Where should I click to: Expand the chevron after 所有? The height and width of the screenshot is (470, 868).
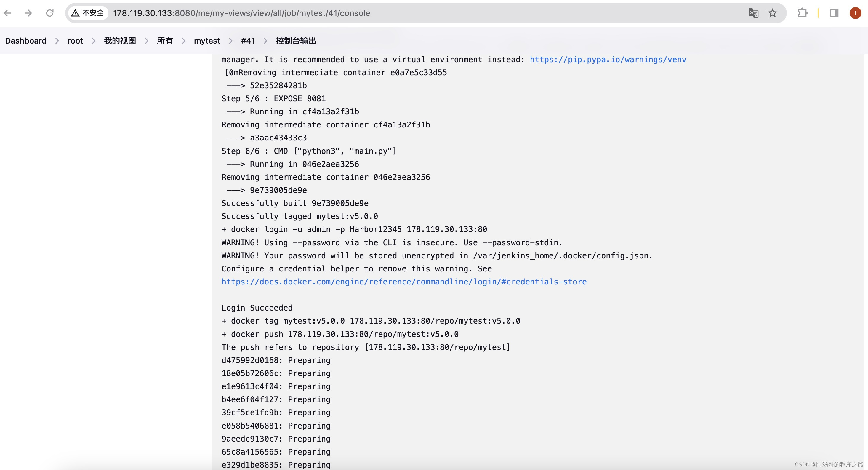coord(183,41)
